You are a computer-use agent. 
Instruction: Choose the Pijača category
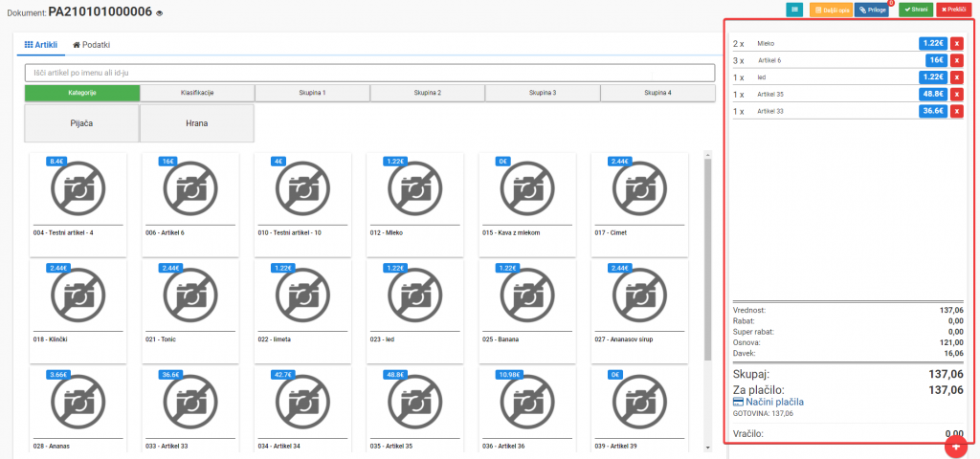(x=82, y=123)
